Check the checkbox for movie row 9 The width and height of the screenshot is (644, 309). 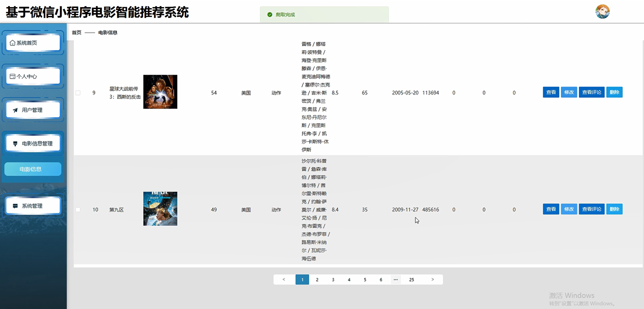pyautogui.click(x=78, y=92)
